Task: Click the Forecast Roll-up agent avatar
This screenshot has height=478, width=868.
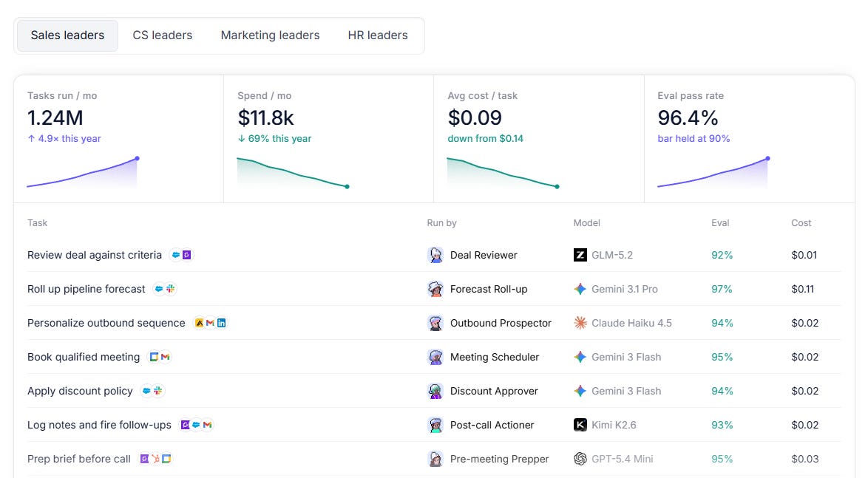Action: coord(435,289)
